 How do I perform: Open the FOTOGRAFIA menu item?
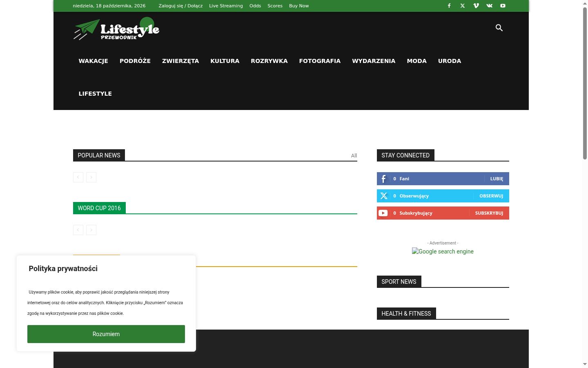click(x=320, y=61)
